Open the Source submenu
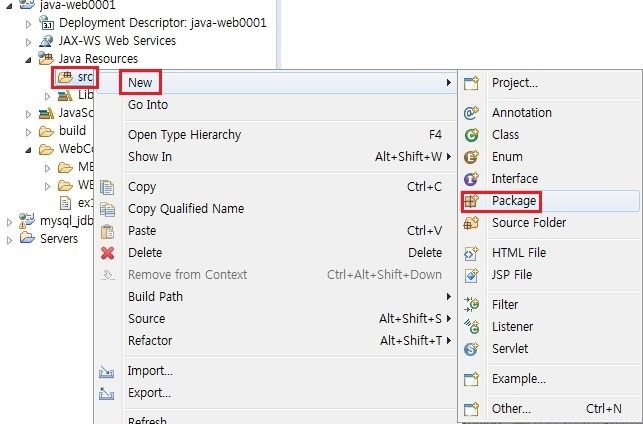The height and width of the screenshot is (424, 643). click(x=275, y=319)
